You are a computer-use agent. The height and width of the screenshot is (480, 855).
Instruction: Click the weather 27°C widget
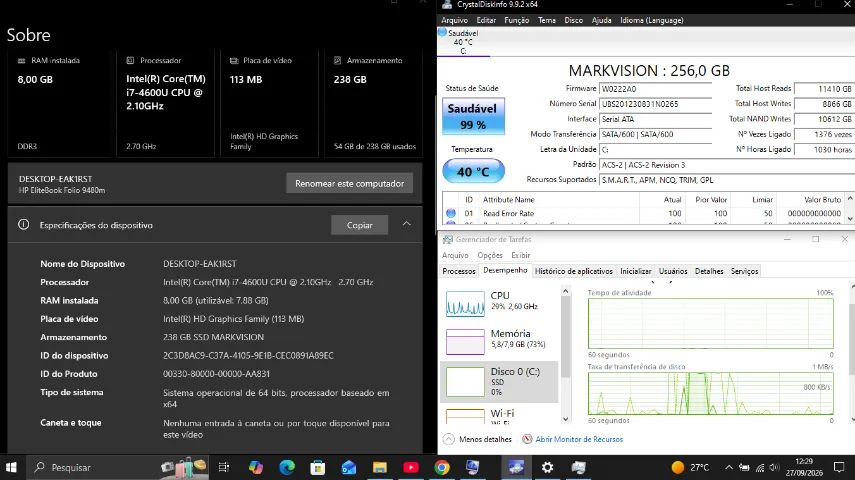690,467
